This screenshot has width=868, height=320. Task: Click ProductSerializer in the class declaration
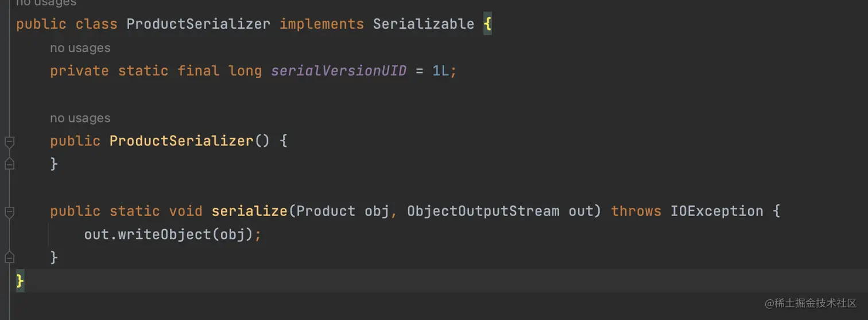click(x=198, y=24)
